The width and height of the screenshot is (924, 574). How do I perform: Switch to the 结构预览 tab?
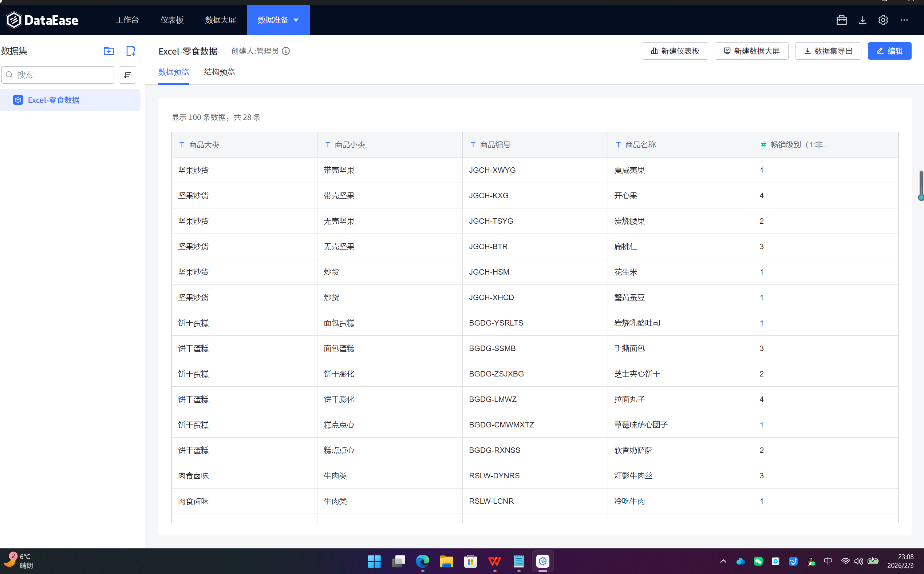(219, 72)
